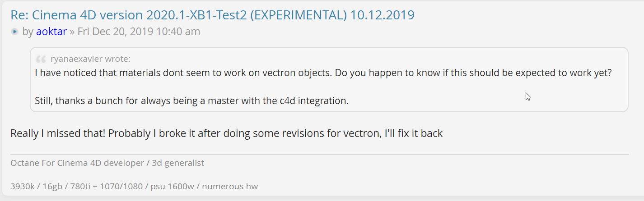The image size is (644, 201).
Task: Click the quoted sentence about materials on vectron objects
Action: [x=323, y=73]
